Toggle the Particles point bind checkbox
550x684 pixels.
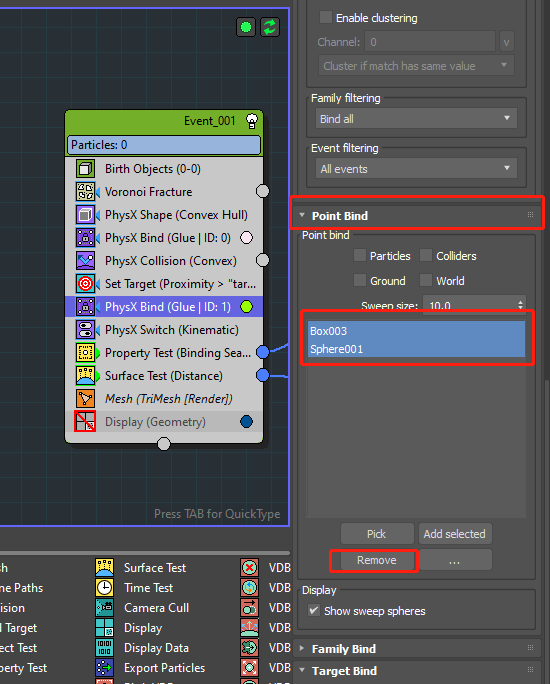point(360,255)
